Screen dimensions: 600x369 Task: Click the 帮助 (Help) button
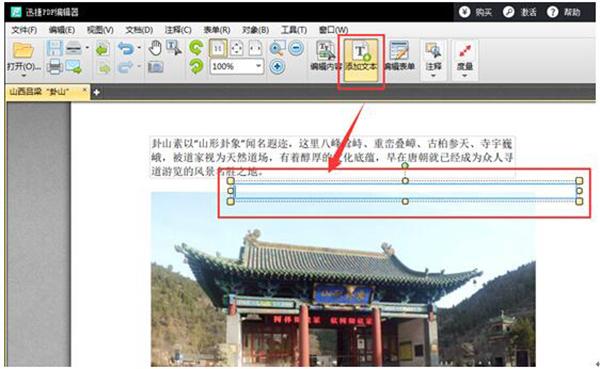click(564, 12)
